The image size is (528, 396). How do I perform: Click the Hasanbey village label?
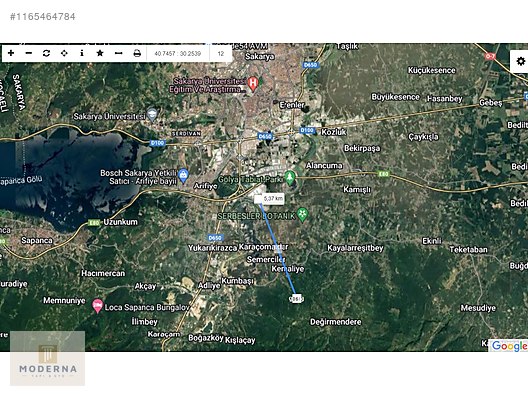[444, 99]
